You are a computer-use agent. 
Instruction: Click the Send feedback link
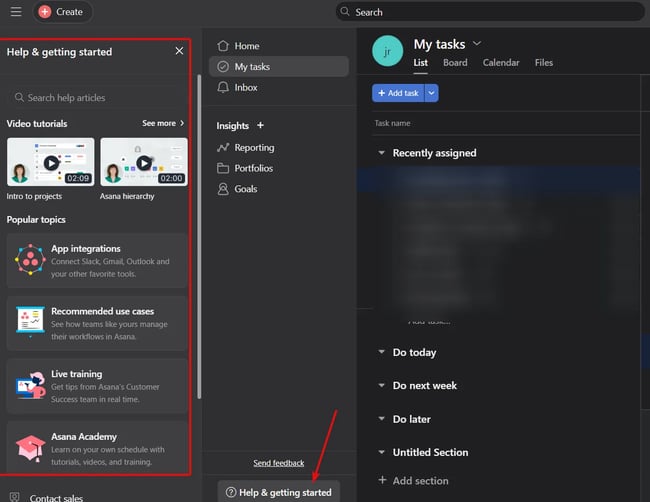pos(279,463)
